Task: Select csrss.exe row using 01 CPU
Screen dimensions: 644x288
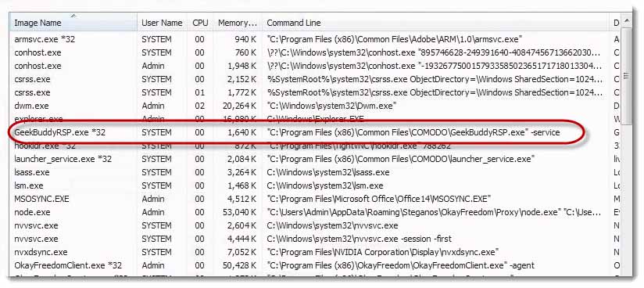Action: (310, 92)
